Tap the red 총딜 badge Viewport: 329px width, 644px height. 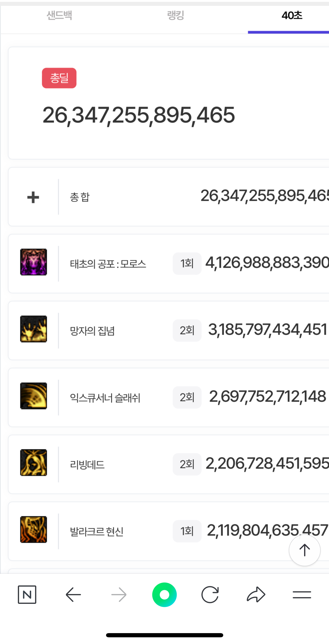59,78
